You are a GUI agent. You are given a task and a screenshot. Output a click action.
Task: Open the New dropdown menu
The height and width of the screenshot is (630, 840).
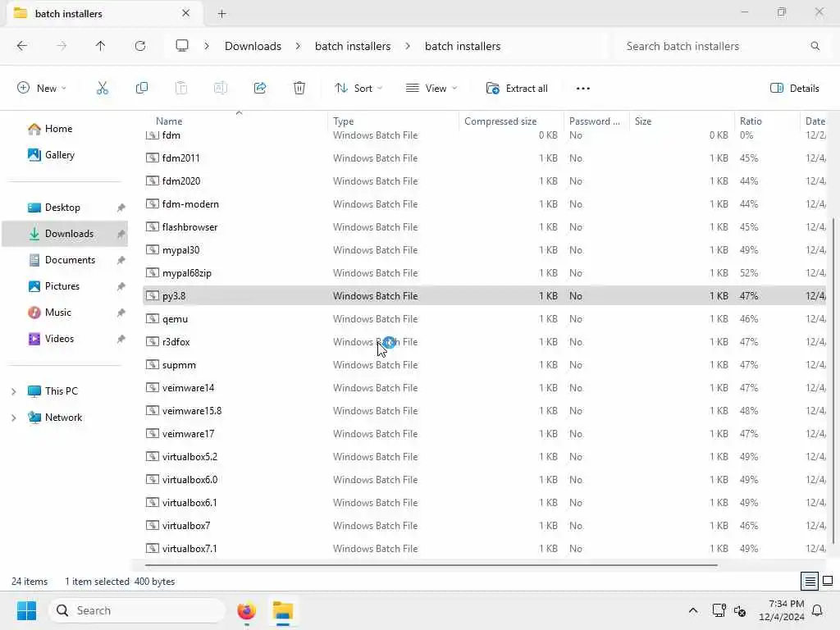(42, 89)
